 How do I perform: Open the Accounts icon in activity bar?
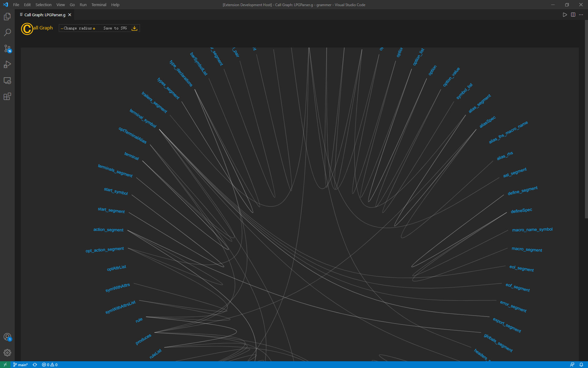coord(7,337)
